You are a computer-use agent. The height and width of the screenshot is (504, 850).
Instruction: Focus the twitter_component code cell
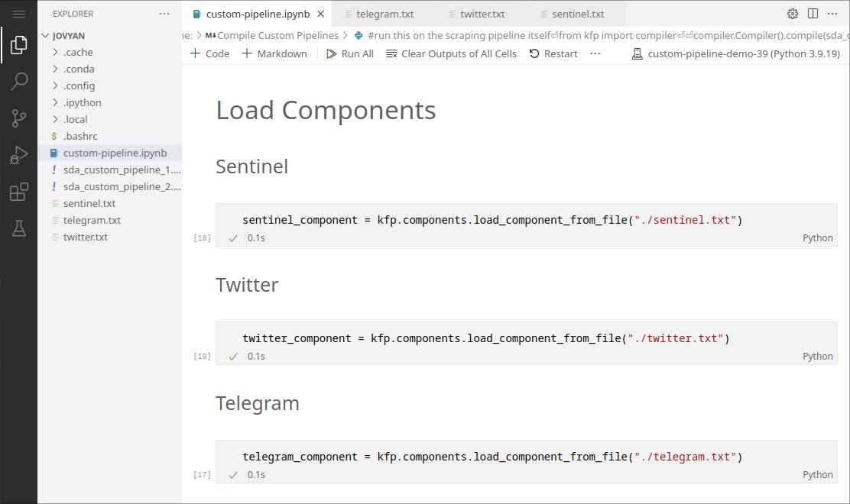click(527, 338)
